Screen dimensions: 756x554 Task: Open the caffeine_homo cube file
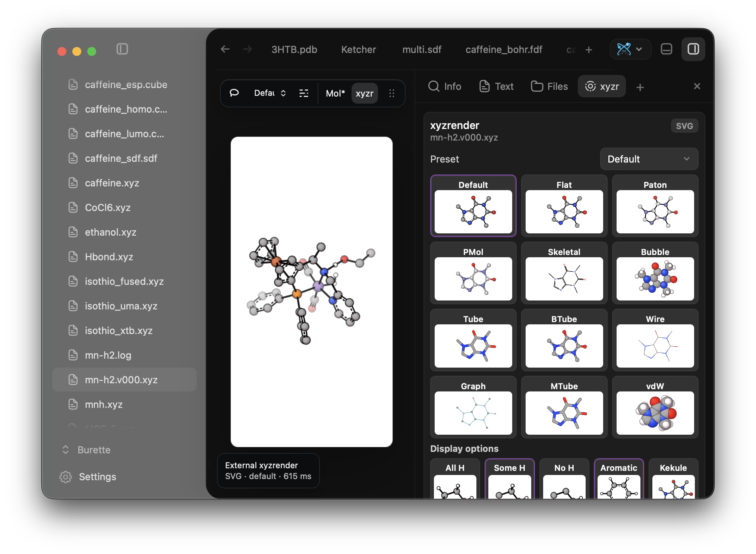click(x=124, y=109)
